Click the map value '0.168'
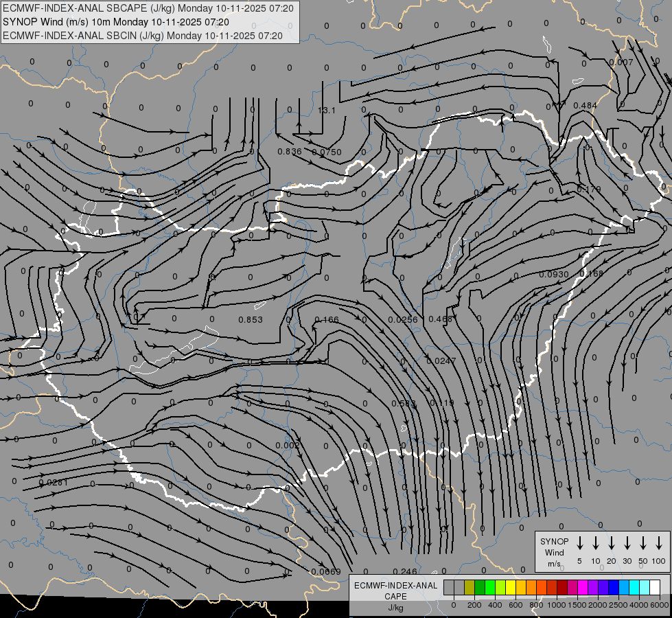 [x=592, y=273]
